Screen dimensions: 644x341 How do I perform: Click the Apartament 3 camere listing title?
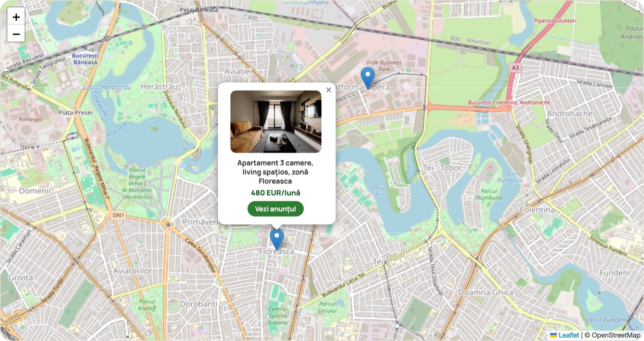276,172
